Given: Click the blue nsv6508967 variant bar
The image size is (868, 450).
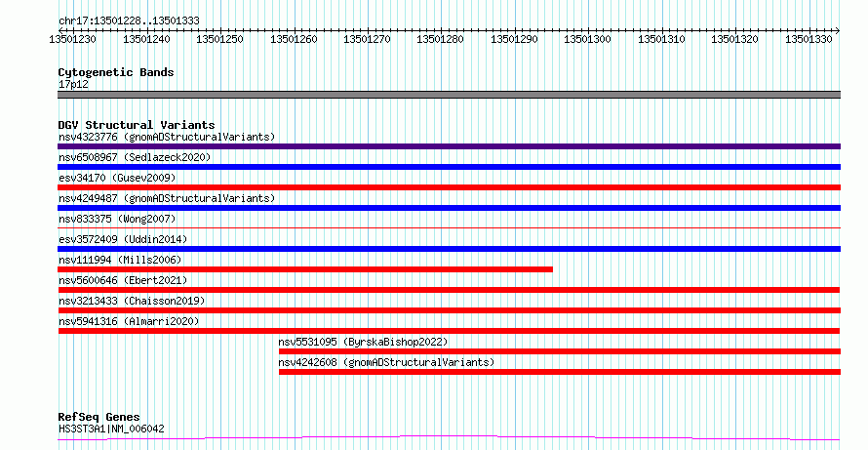Looking at the screenshot, I should click(449, 167).
